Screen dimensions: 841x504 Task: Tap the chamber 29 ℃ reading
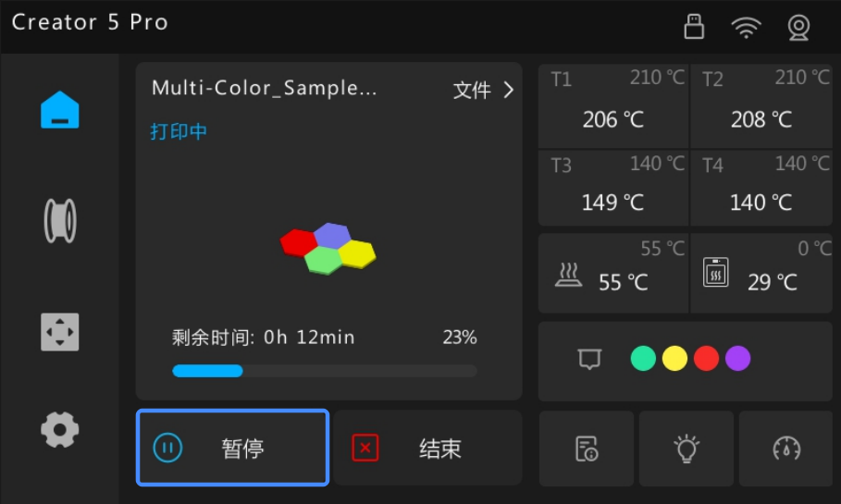tap(773, 282)
